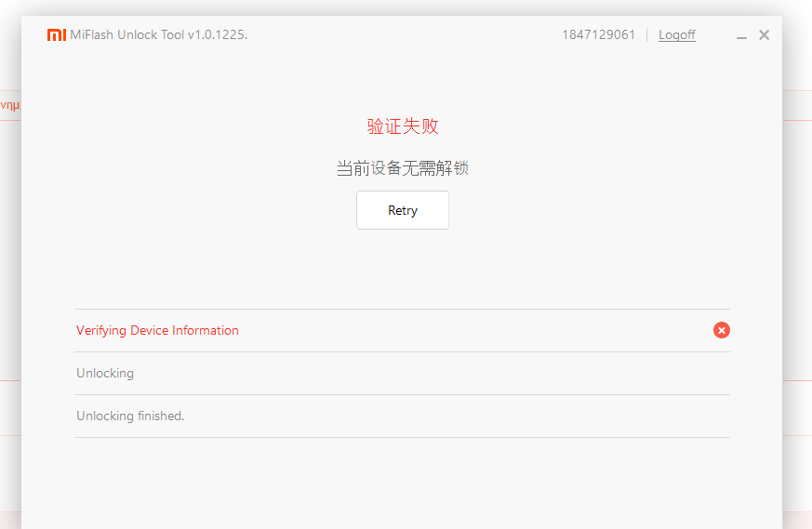
Task: Click the 'Unlocking finished.' step row
Action: [x=403, y=417]
